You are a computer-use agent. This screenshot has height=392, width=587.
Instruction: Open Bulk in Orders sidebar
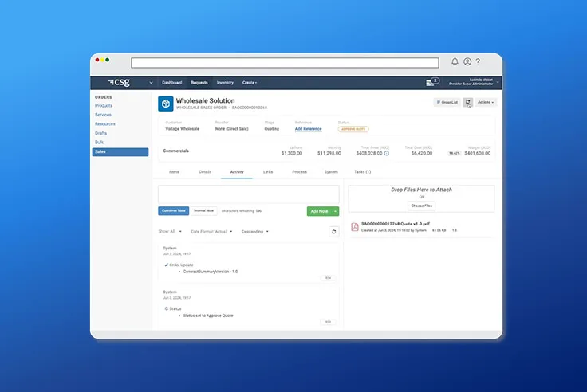[x=99, y=142]
